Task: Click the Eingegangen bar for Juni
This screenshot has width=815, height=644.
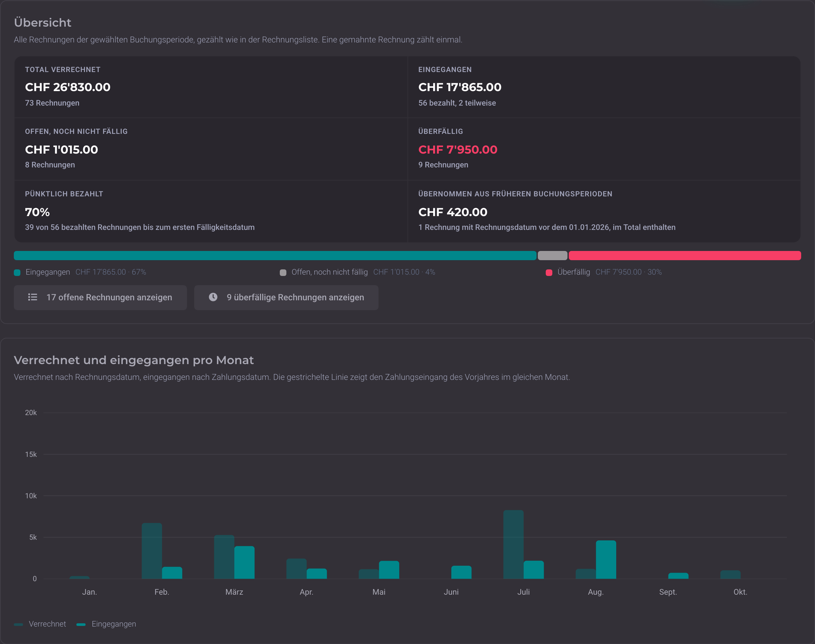Action: (461, 572)
